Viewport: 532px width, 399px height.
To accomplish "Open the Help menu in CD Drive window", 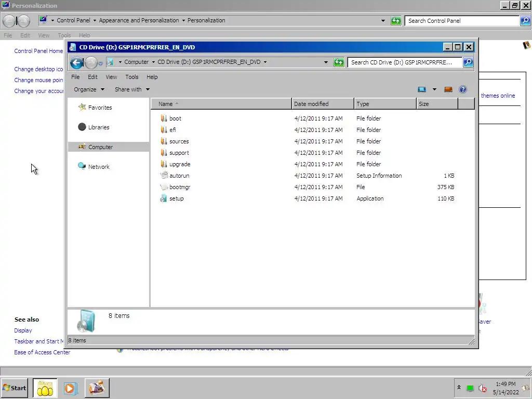I will [x=152, y=77].
